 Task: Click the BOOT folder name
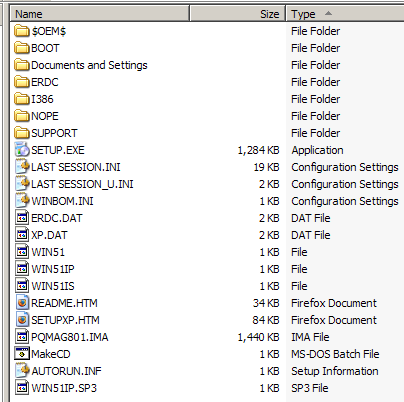[45, 48]
